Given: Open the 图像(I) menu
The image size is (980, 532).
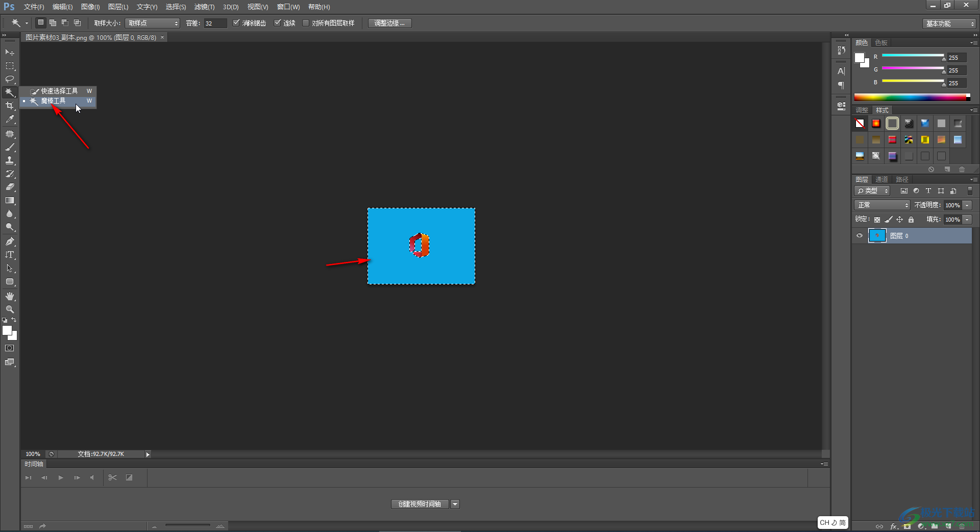Looking at the screenshot, I should [90, 7].
